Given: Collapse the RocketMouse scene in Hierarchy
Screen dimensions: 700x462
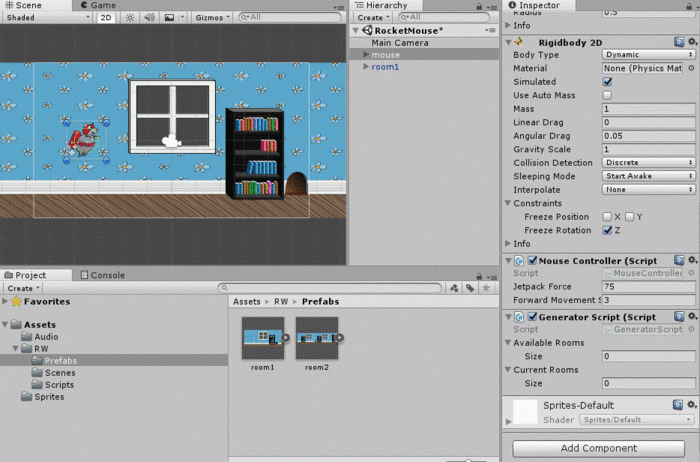Looking at the screenshot, I should (356, 31).
